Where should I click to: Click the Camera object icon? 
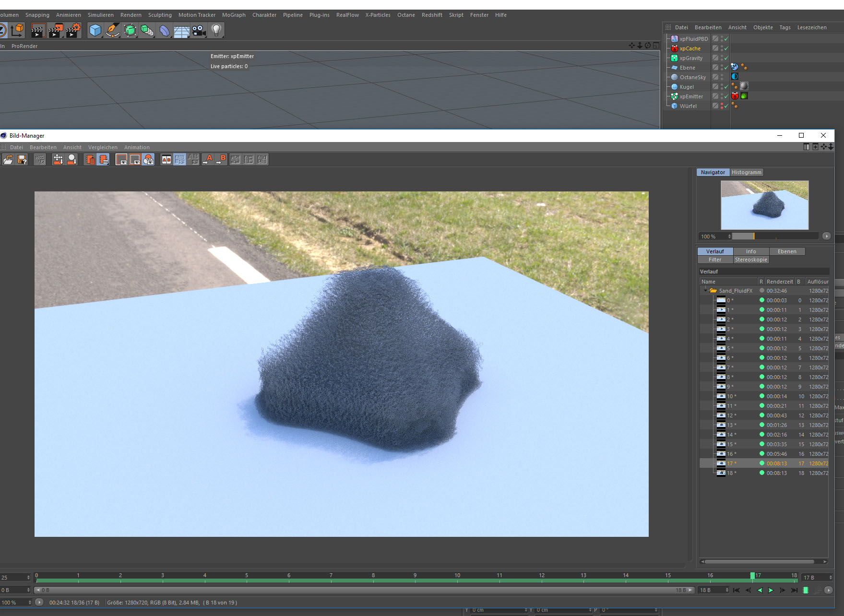pyautogui.click(x=199, y=31)
